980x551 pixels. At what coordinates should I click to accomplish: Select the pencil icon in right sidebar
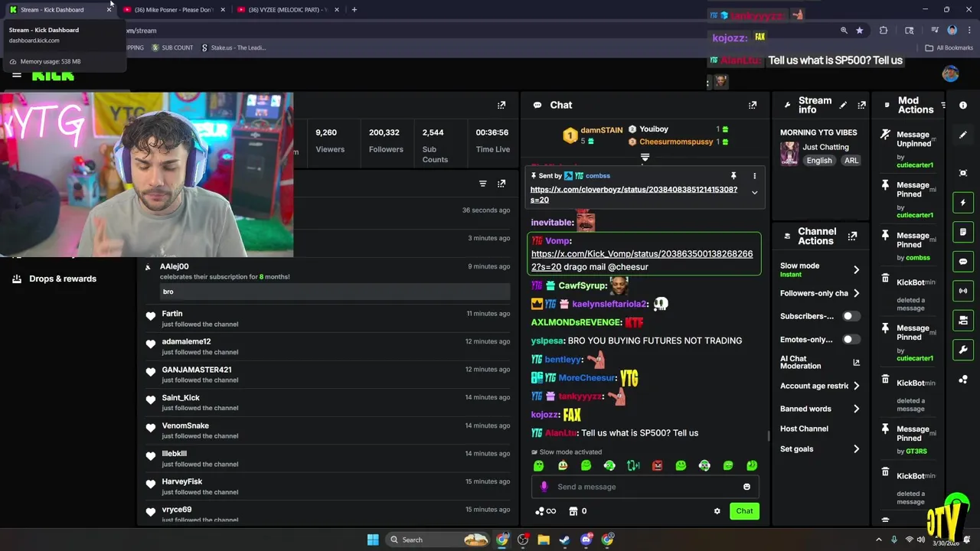[x=963, y=135]
